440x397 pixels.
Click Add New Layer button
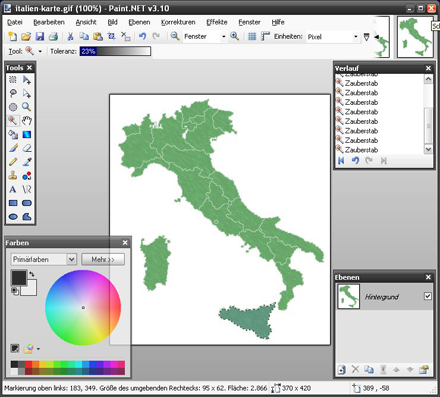pos(341,369)
